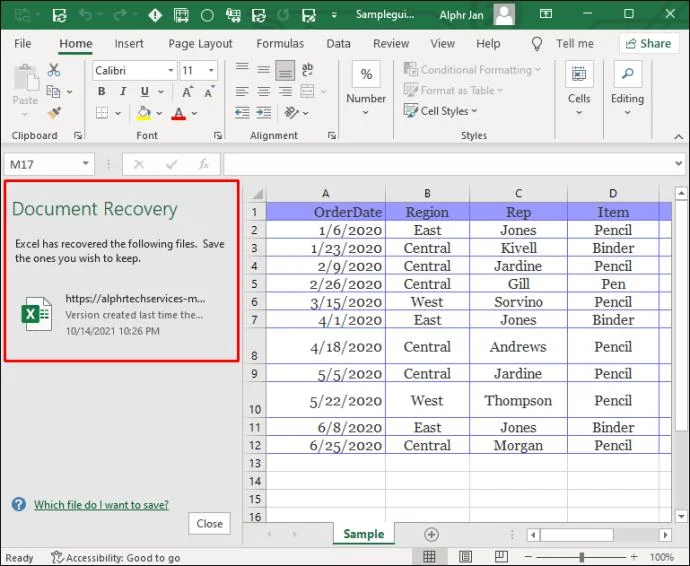Open the Name Box M17 dropdown arrow
Viewport: 690px width, 566px height.
85,164
